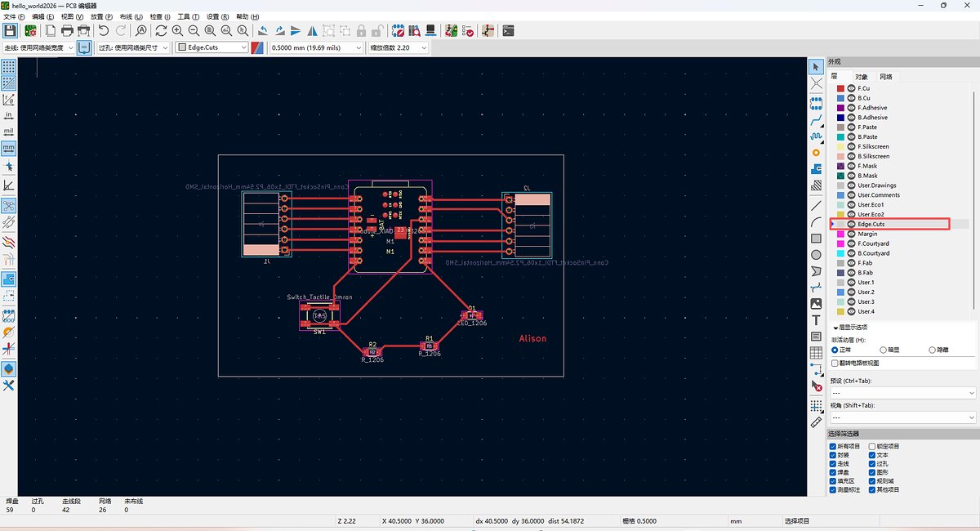980x531 pixels.
Task: Select the route tracks tool
Action: tap(816, 118)
